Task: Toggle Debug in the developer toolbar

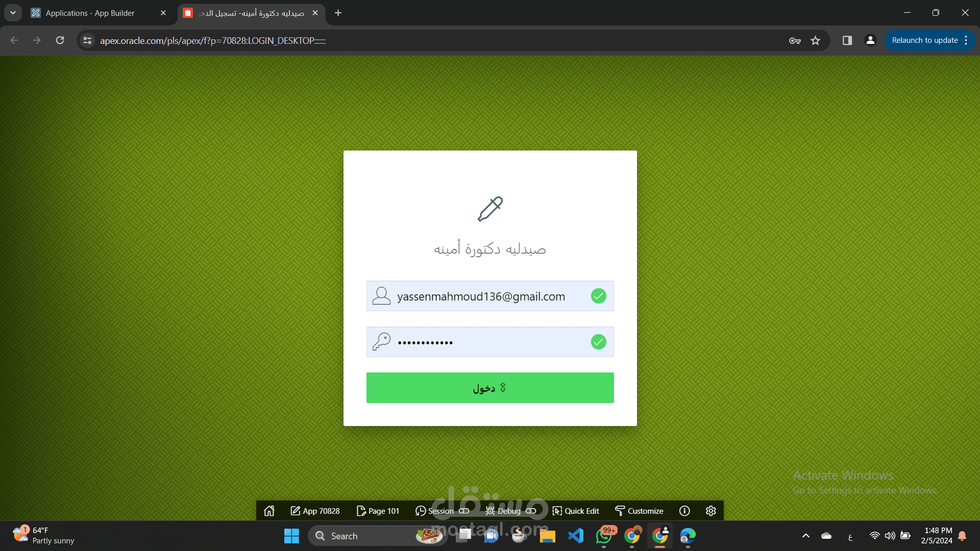Action: click(x=510, y=511)
